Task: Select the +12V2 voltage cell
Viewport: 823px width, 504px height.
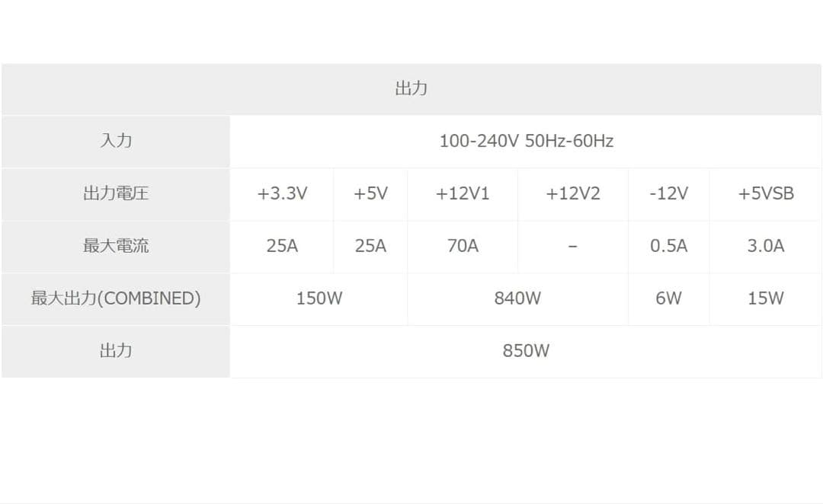Action: click(573, 193)
